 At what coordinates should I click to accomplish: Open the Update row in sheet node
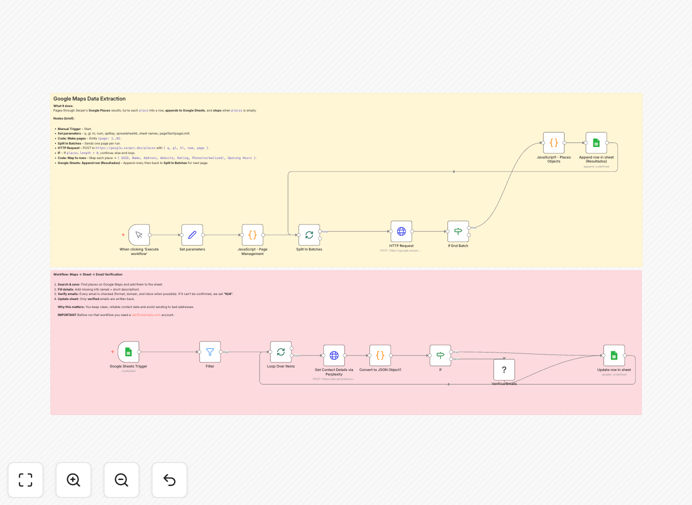pos(614,355)
